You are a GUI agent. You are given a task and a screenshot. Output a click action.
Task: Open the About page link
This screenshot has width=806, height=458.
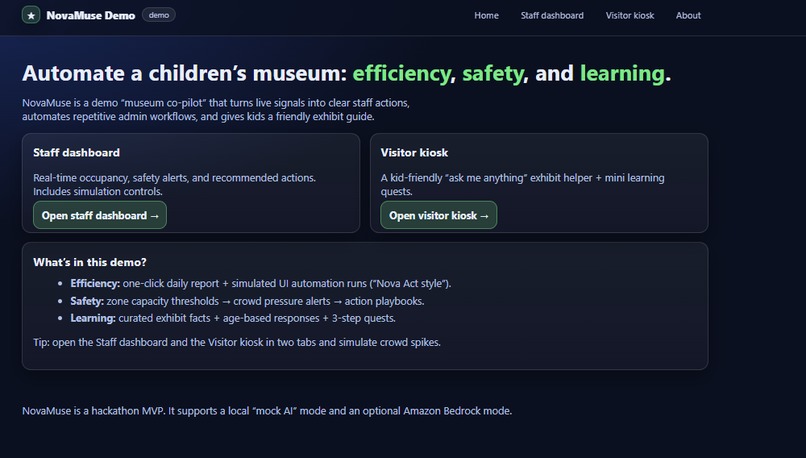(688, 15)
